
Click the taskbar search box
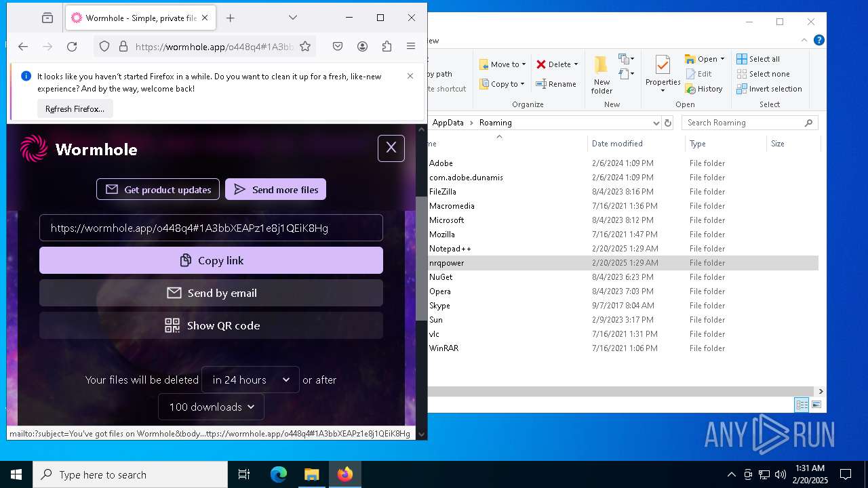tap(130, 474)
